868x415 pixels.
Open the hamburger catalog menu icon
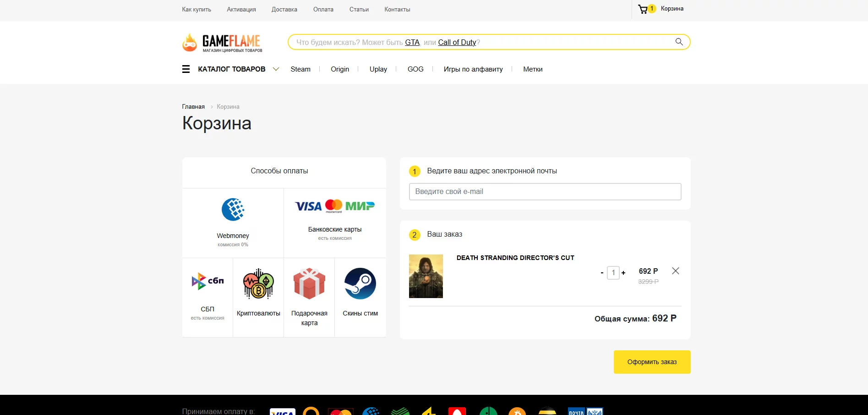point(186,69)
